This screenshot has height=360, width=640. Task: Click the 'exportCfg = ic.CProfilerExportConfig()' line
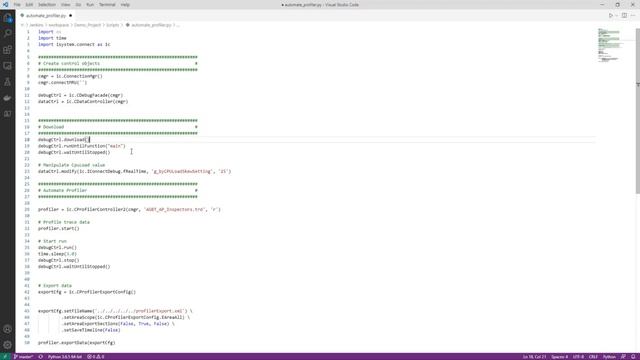coord(87,292)
